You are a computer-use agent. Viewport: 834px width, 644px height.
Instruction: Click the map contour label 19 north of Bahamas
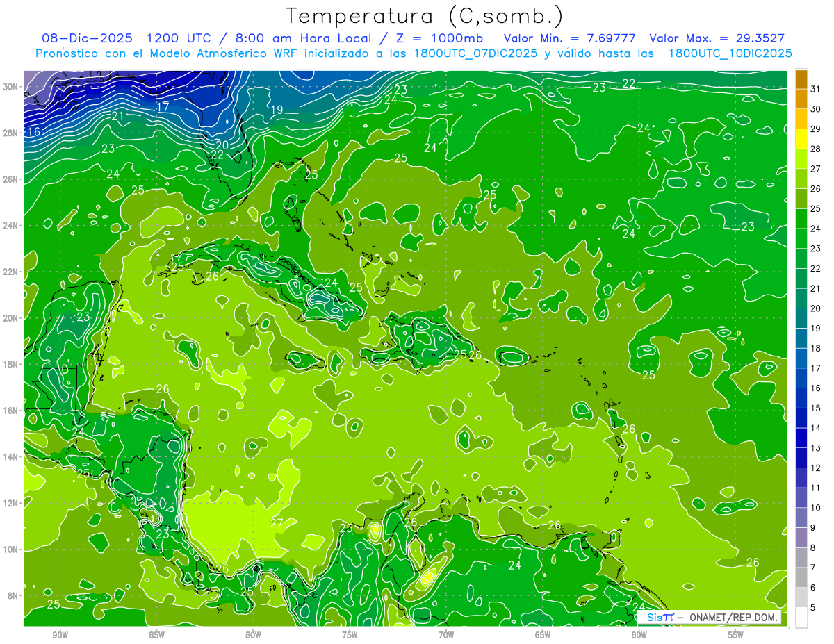coord(277,110)
